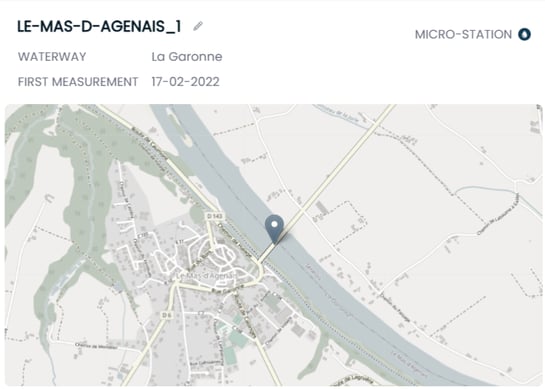Click the D 6 road shield on map
Viewport: 545px width, 389px height.
[x=167, y=315]
